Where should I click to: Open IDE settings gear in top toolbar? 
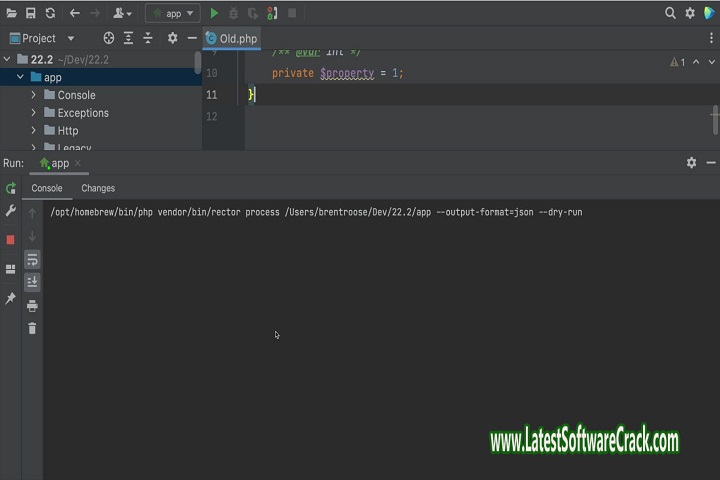(690, 13)
